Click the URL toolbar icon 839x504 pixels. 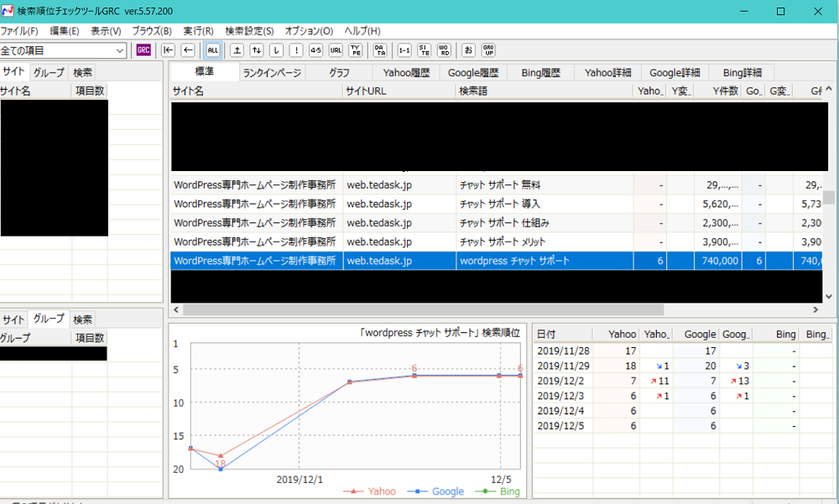(336, 50)
